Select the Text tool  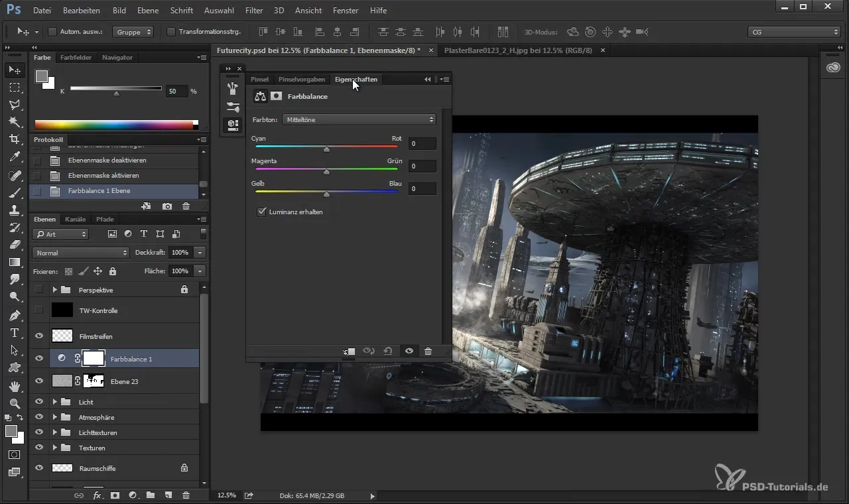pos(15,333)
